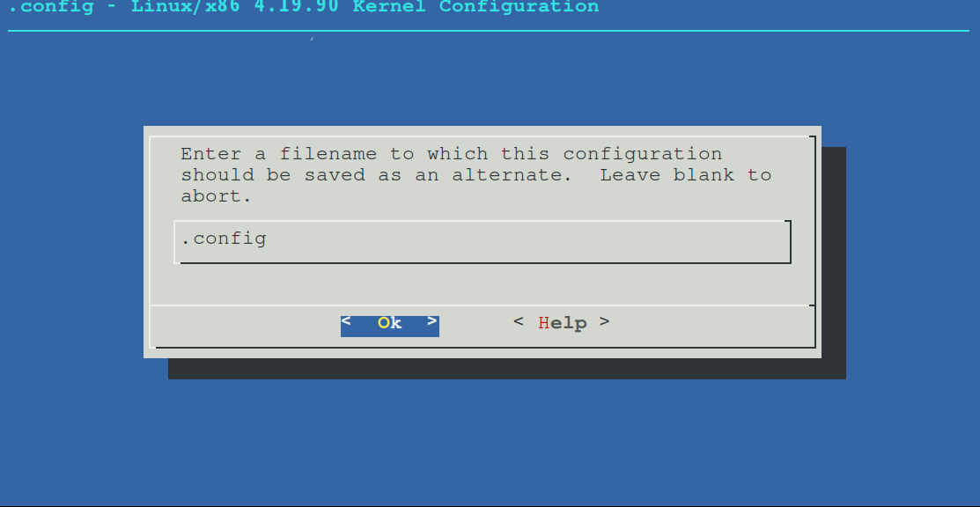Click the "Linux/x86 4.19.90" version text
Image resolution: width=980 pixels, height=507 pixels.
pos(235,7)
